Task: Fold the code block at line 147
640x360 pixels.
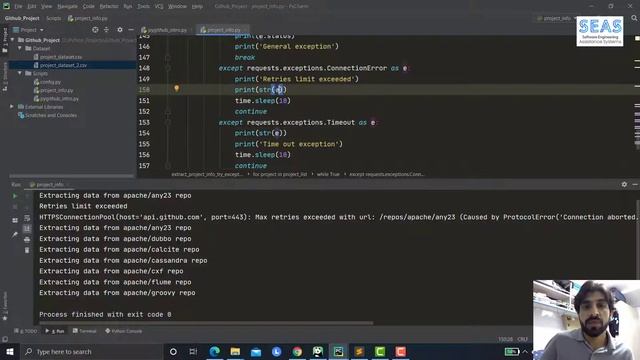Action: (x=168, y=58)
